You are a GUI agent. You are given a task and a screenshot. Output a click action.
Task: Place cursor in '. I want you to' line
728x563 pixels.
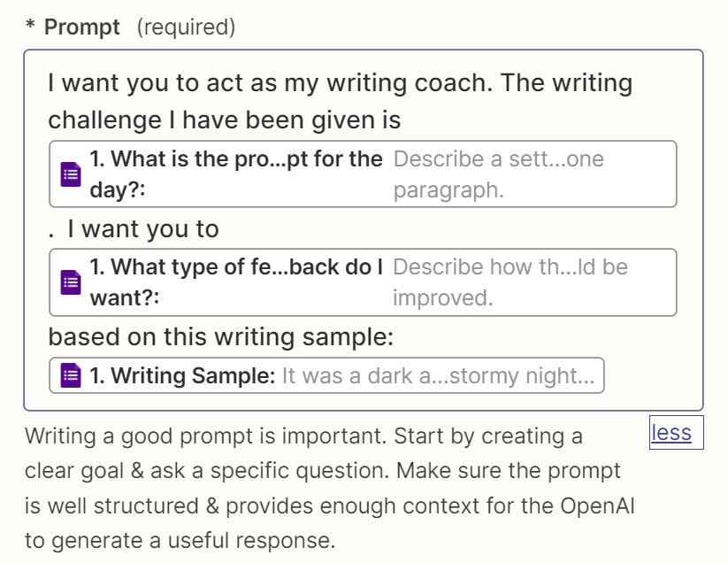(134, 229)
